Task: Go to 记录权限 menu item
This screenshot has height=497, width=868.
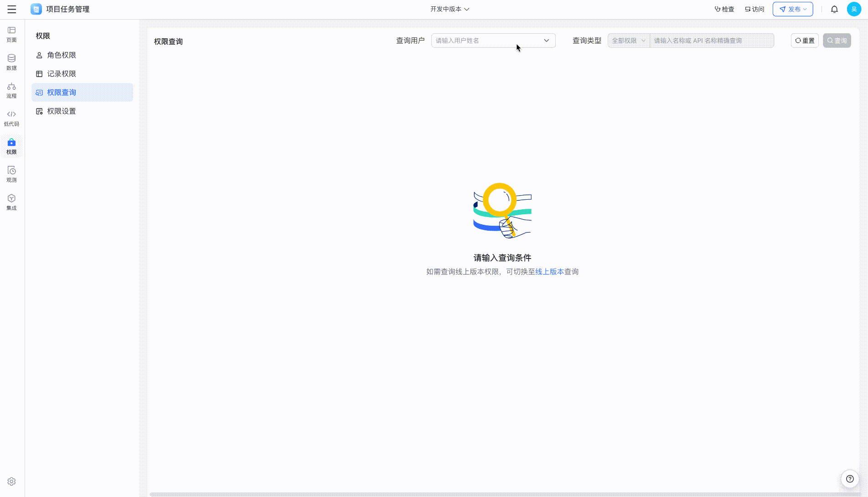Action: point(82,74)
